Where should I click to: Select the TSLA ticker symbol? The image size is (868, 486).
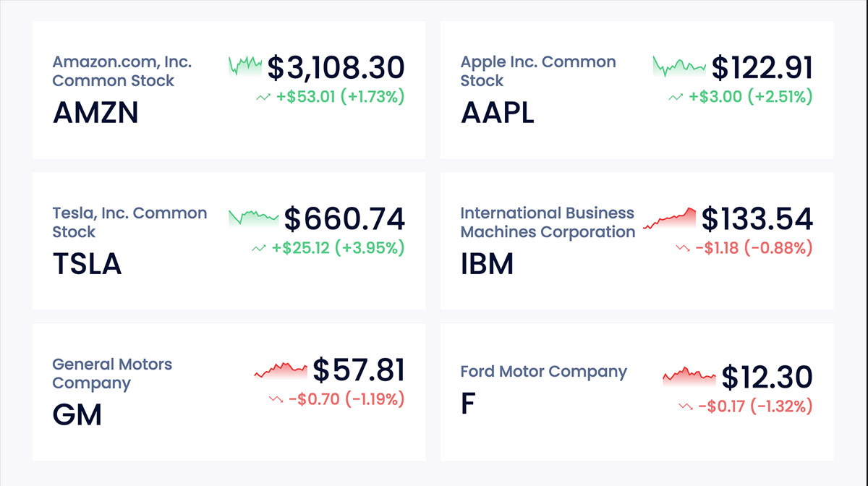point(87,264)
